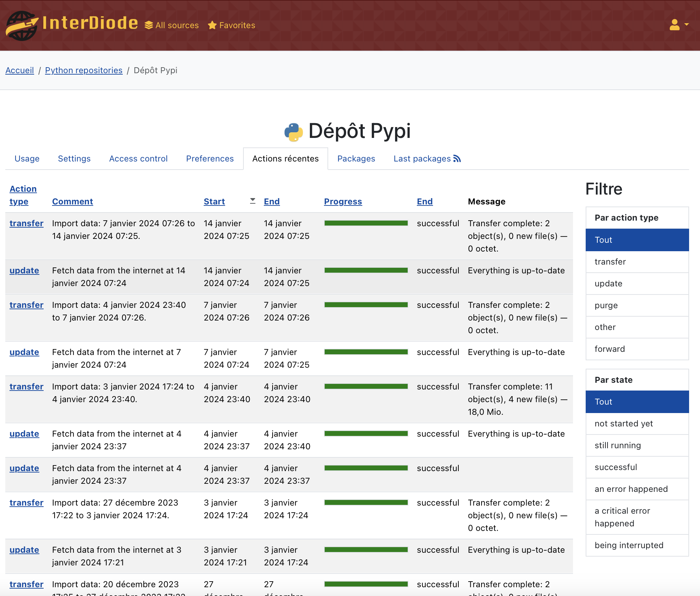The image size is (700, 596).
Task: Filter action type by transfer
Action: [637, 262]
